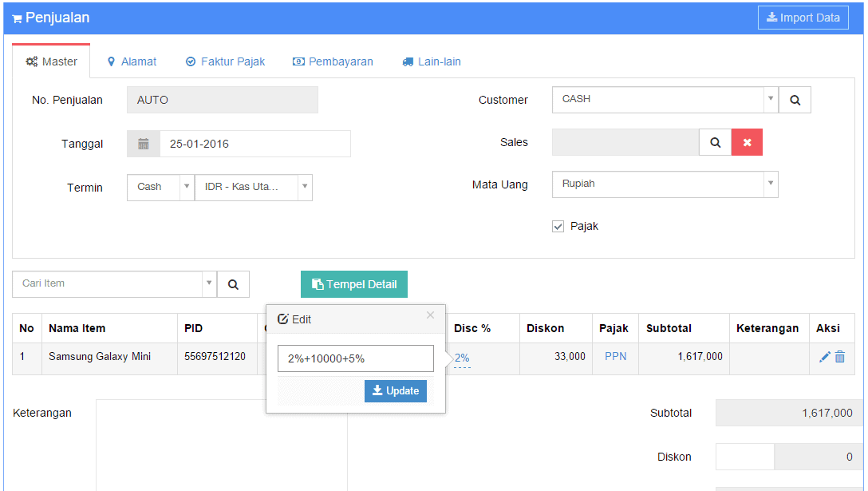Click the Cari Item search icon
This screenshot has width=868, height=491.
(x=233, y=284)
